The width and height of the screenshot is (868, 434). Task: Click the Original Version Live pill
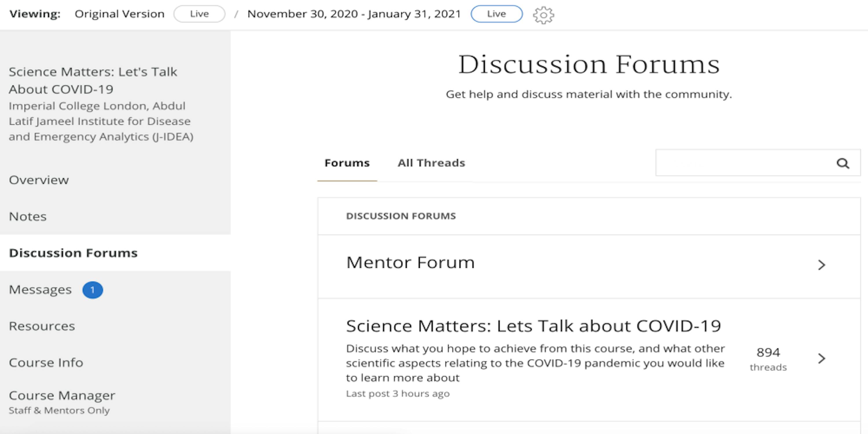199,14
